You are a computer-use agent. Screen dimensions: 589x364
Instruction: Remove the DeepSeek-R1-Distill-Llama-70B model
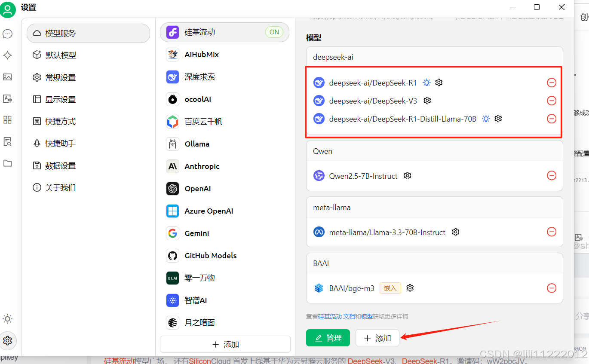pyautogui.click(x=552, y=119)
